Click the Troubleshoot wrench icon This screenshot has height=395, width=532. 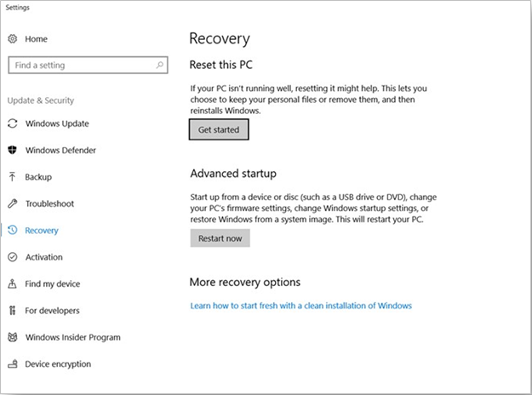pos(13,203)
